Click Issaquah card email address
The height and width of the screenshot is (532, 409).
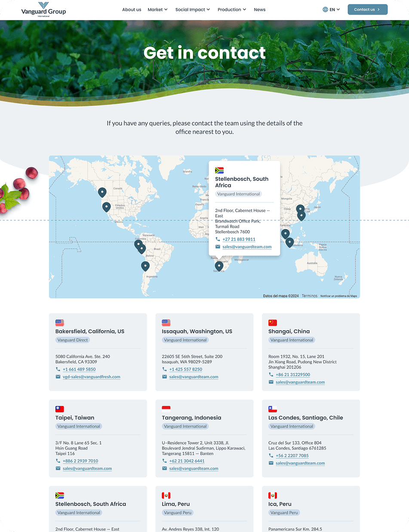tap(194, 377)
